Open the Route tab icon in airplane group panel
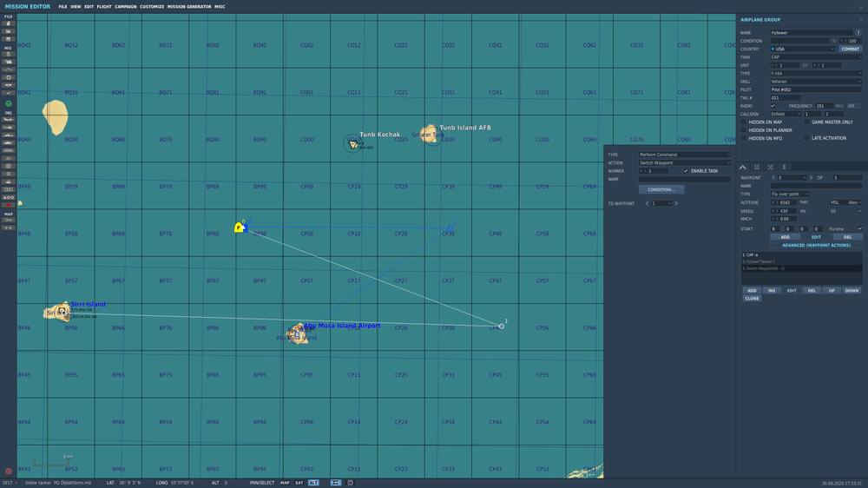 coord(743,168)
